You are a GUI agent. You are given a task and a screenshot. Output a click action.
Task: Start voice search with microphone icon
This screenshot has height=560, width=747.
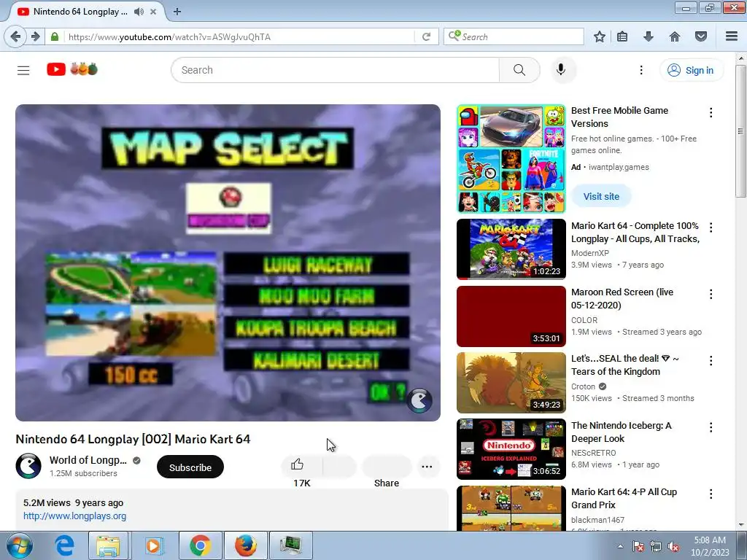[x=561, y=69]
